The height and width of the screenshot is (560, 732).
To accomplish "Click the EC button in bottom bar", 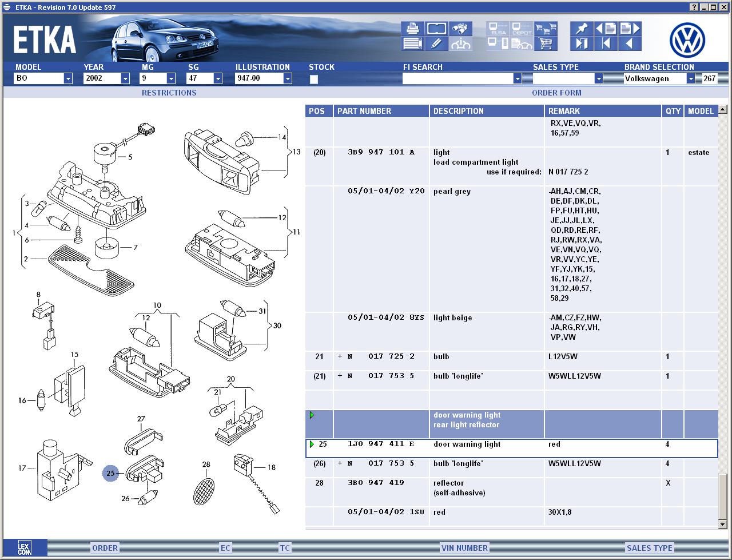I will click(226, 548).
